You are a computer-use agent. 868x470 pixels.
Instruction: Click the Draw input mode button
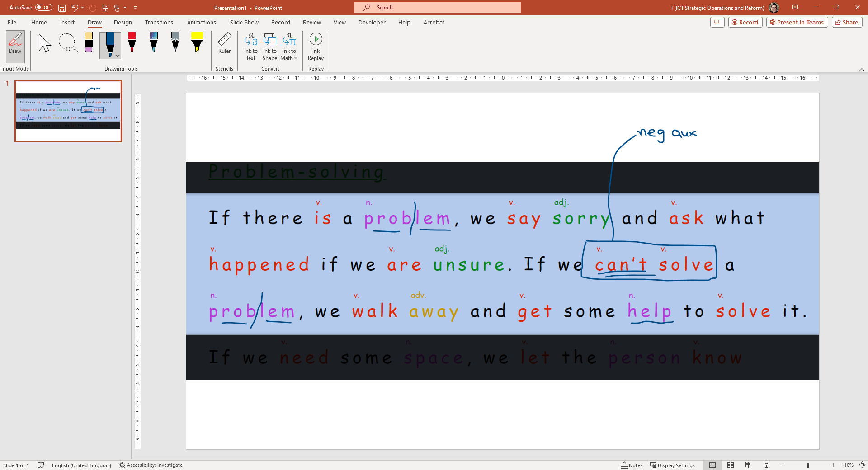click(x=15, y=47)
